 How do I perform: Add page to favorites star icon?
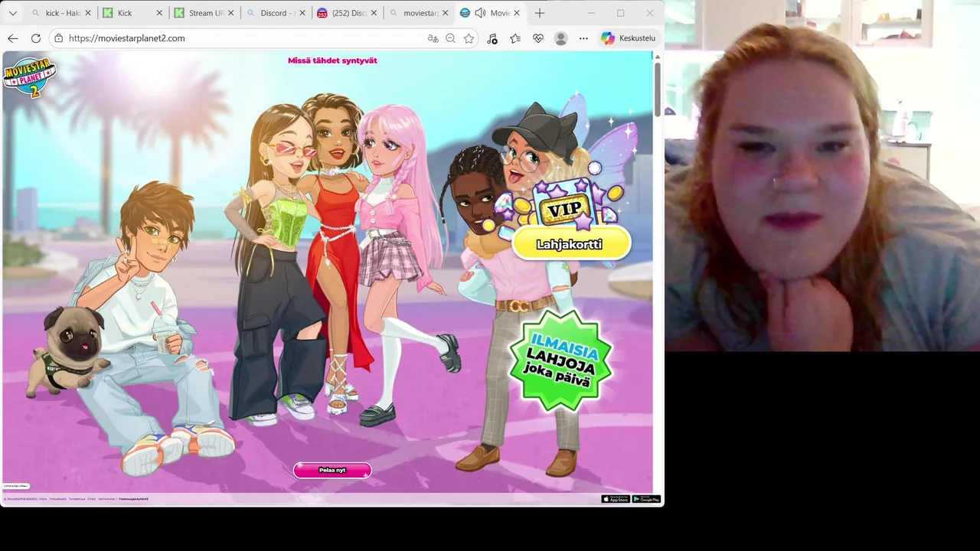[x=469, y=38]
